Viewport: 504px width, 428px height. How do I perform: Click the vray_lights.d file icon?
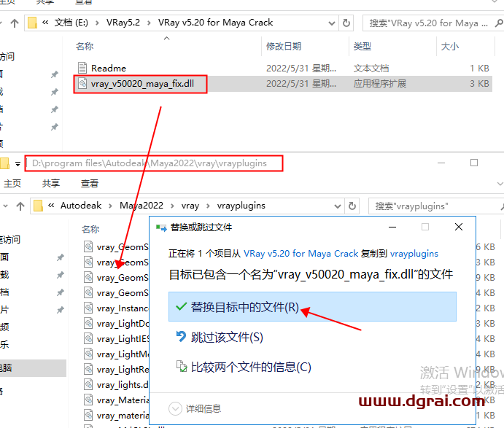pos(88,384)
